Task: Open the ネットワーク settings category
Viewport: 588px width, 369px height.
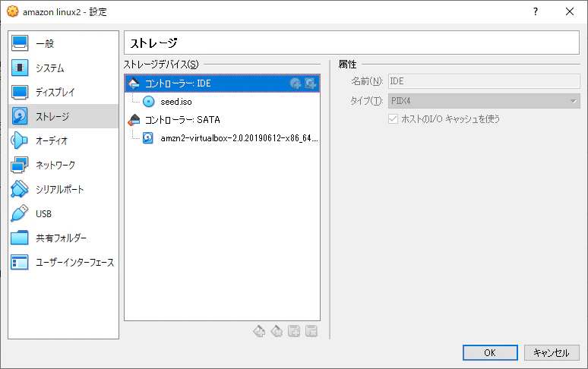Action: click(x=63, y=165)
